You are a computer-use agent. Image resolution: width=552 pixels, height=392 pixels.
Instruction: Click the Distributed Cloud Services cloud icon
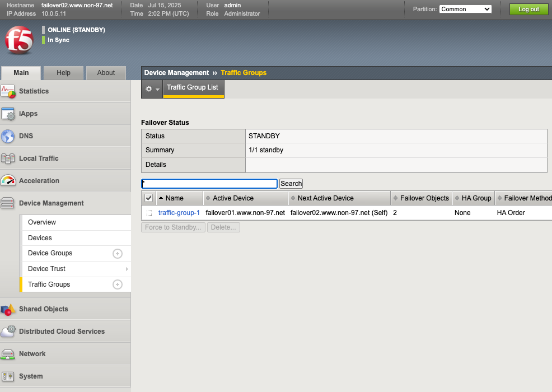pos(8,332)
